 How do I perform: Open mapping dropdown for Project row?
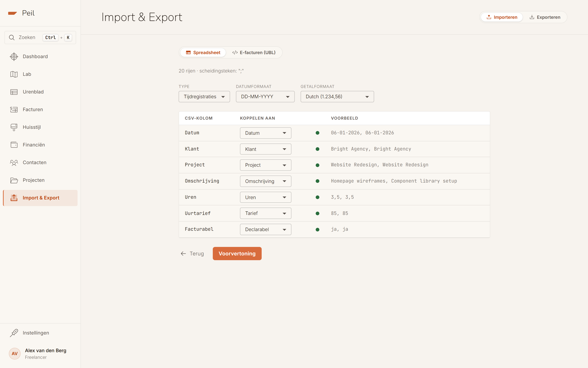tap(266, 165)
